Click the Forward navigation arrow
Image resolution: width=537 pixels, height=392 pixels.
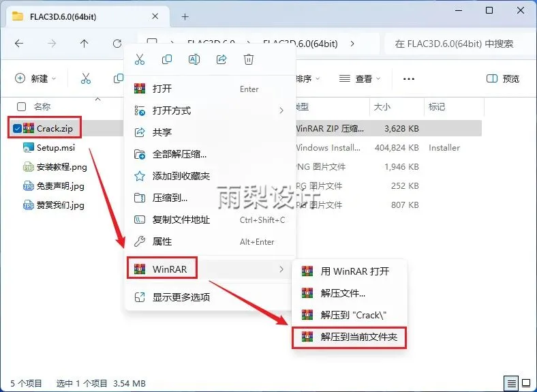point(52,44)
